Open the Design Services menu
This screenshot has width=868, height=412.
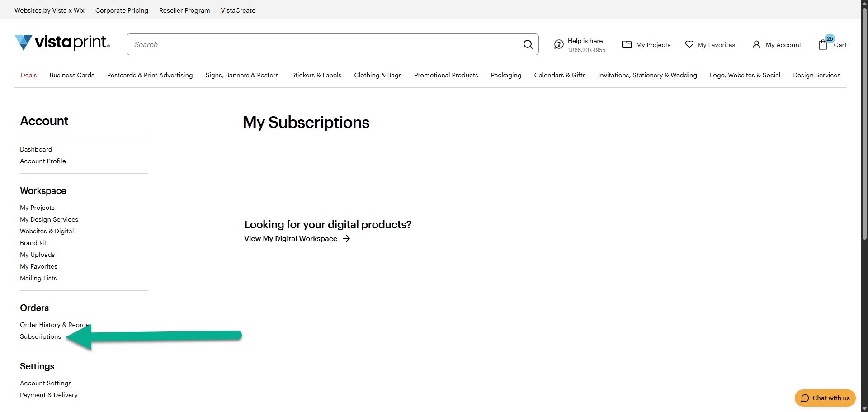816,75
